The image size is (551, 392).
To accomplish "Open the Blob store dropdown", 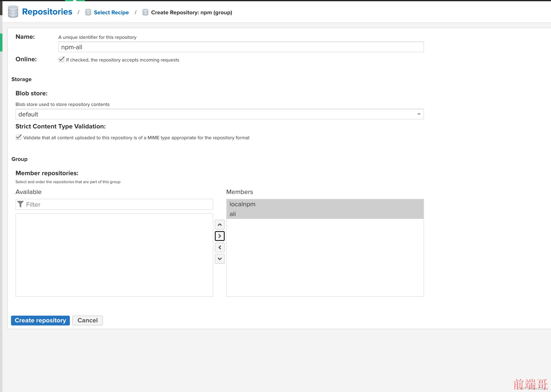I will coord(220,114).
